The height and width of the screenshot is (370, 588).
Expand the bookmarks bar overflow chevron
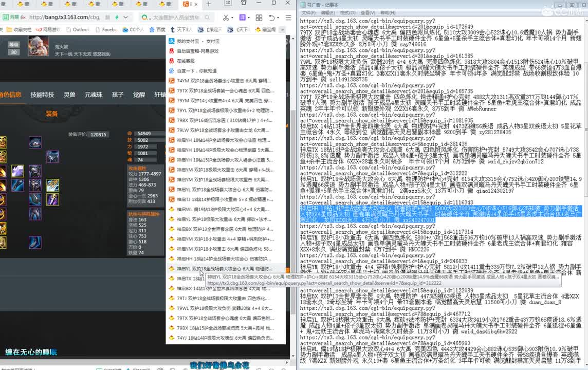[282, 30]
